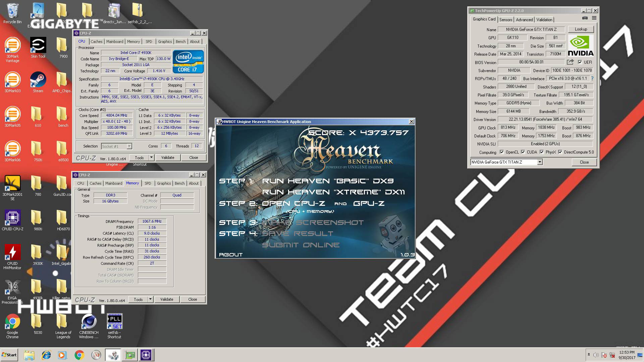Switch to the Caches tab in the CPU-Z window with the CPU tab open
This screenshot has width=644, height=362.
point(97,42)
